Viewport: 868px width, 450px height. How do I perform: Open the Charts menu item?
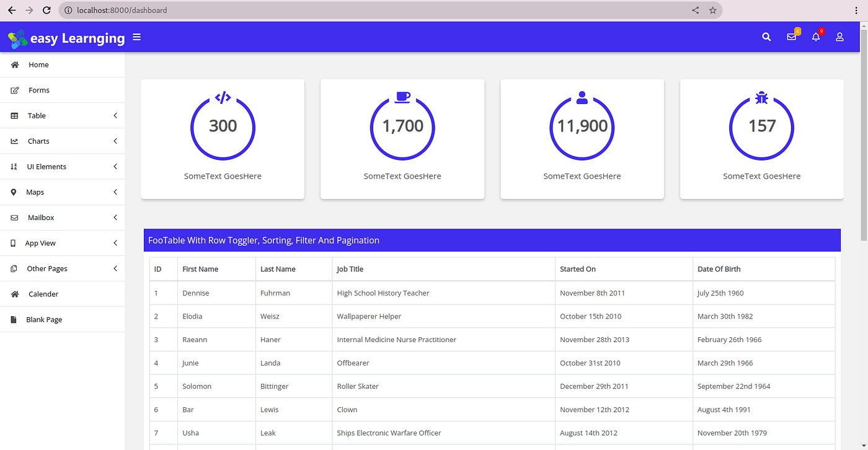point(62,141)
